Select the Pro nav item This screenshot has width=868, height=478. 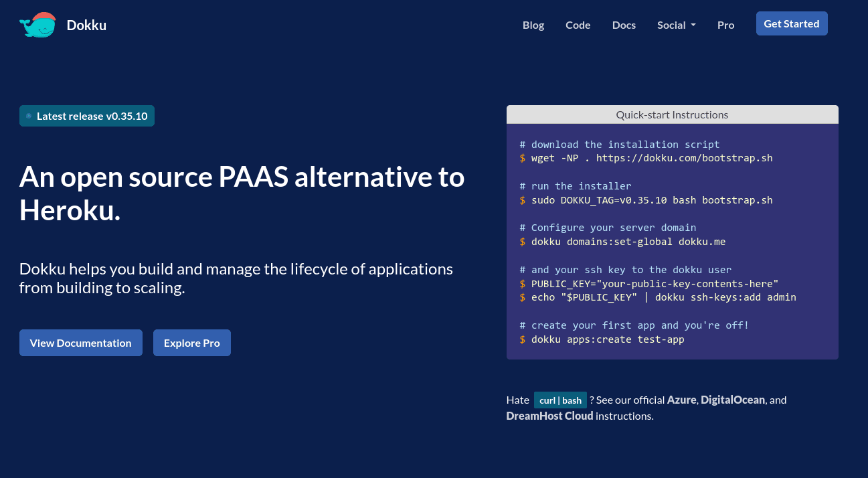pos(725,25)
